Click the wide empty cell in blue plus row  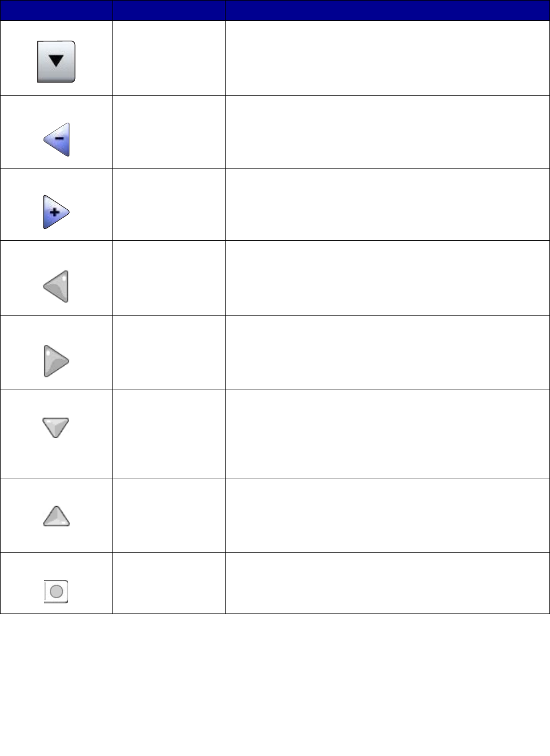pyautogui.click(x=387, y=205)
